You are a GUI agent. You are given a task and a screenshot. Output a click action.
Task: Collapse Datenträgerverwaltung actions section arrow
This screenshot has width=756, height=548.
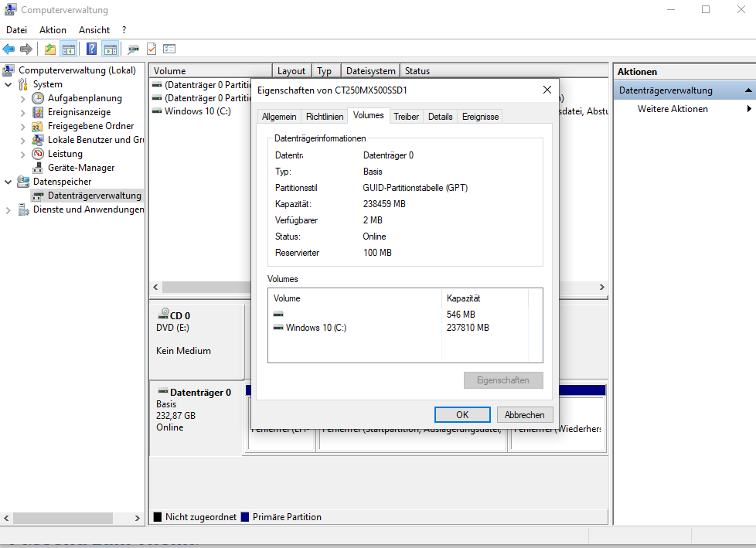[x=748, y=90]
